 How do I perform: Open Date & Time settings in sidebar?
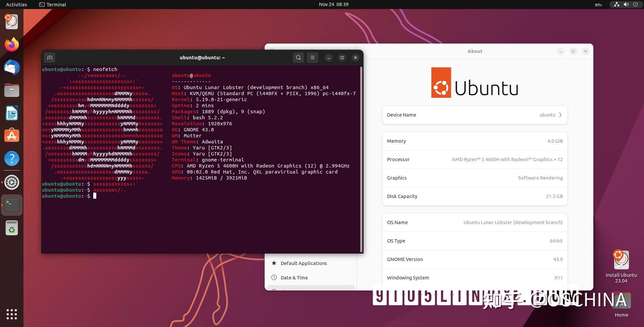[x=294, y=277]
